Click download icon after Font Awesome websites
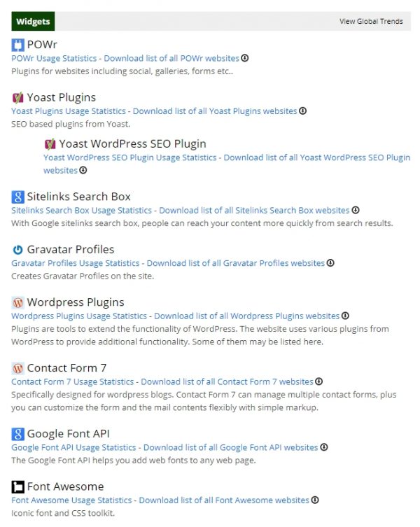 [x=315, y=500]
